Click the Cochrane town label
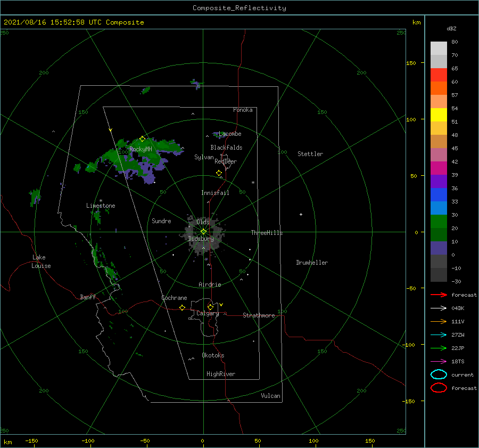This screenshot has height=448, width=479. [x=174, y=298]
